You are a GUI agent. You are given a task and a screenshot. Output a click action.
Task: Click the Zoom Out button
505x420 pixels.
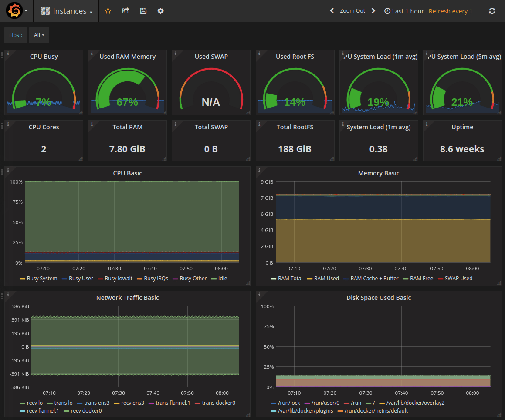click(x=353, y=10)
